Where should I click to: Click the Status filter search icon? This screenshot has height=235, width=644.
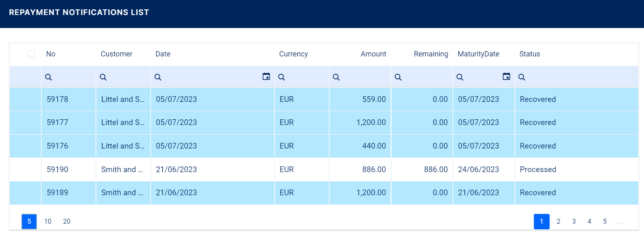522,77
